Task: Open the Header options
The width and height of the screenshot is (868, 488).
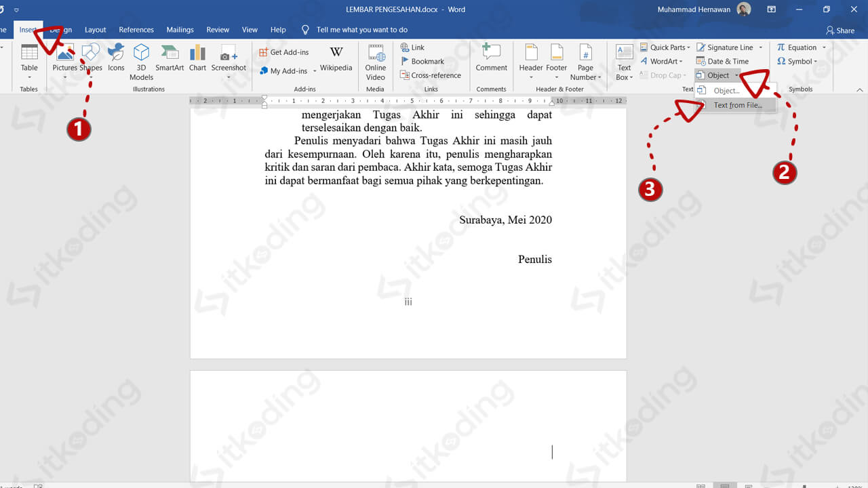Action: pyautogui.click(x=531, y=62)
